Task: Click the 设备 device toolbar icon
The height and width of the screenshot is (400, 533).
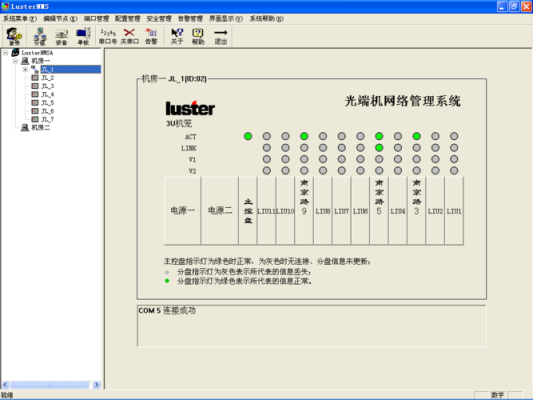Action: 62,36
